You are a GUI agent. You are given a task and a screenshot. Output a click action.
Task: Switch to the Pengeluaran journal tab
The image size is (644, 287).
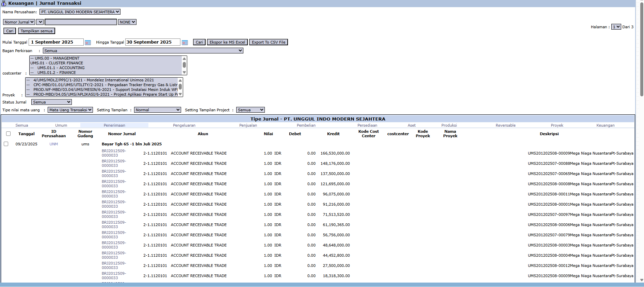click(184, 125)
